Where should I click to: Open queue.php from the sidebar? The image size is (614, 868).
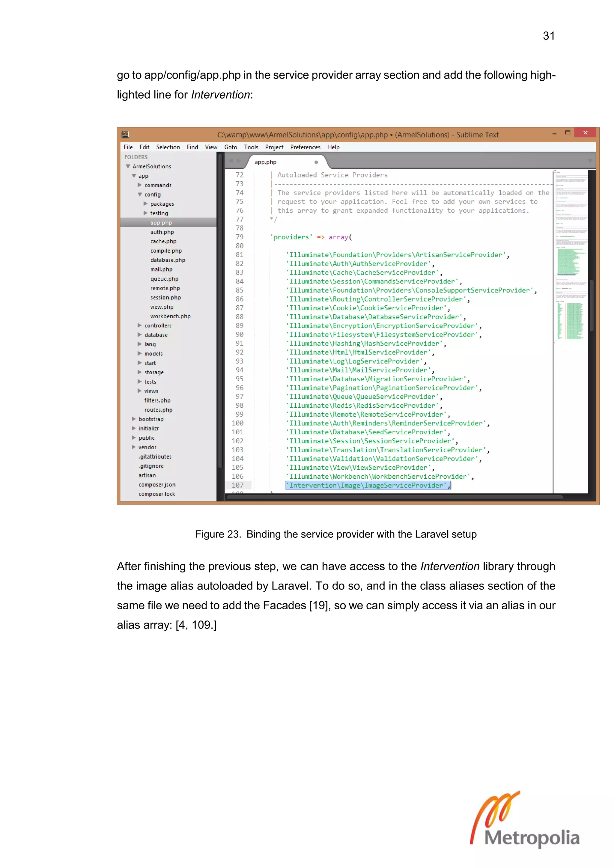click(x=164, y=279)
